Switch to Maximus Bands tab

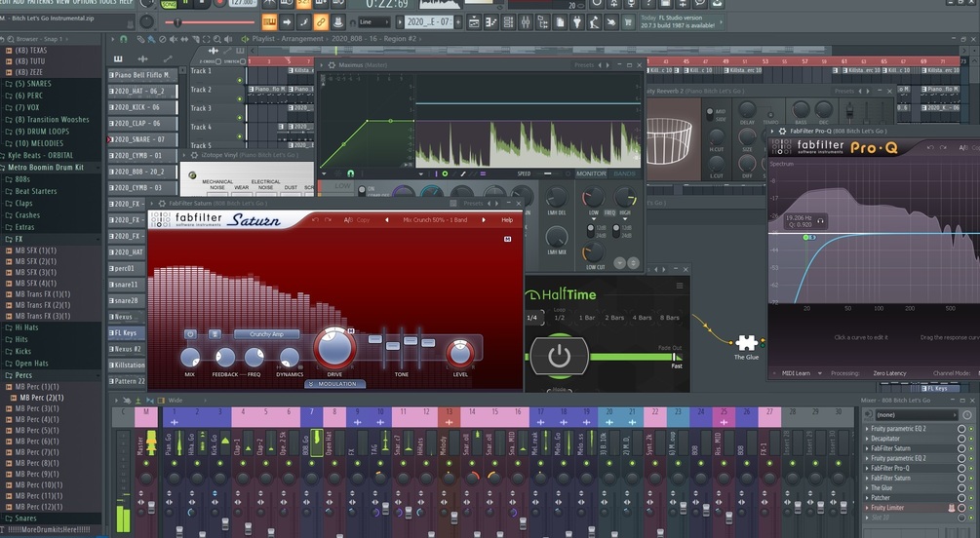point(624,173)
